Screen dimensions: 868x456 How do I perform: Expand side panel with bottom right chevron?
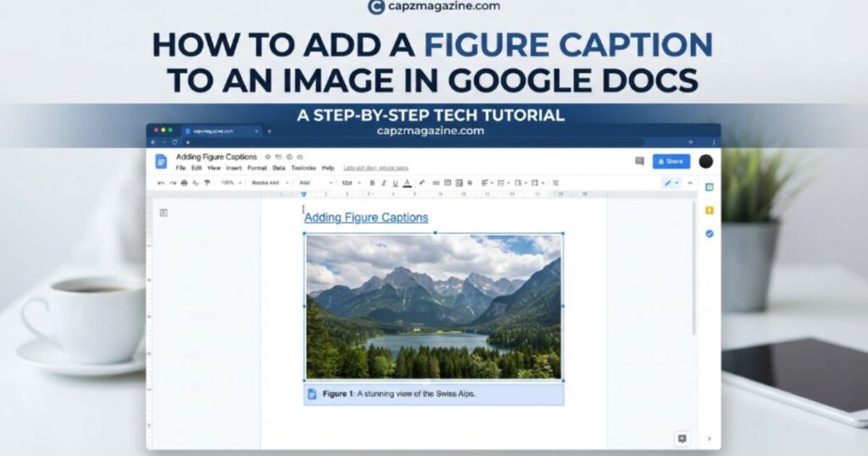point(709,439)
